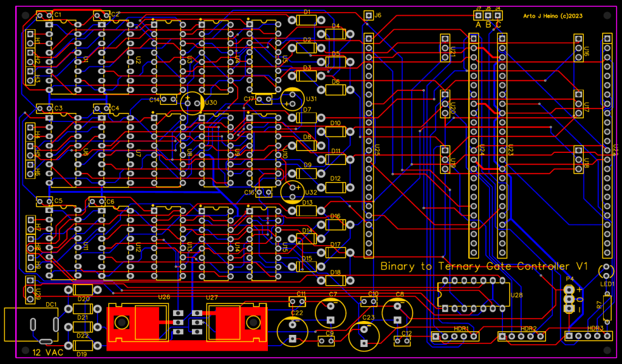This screenshot has height=364, width=622.
Task: Click the "Binary to Ternary Gate Controller V1" text
Action: [484, 266]
